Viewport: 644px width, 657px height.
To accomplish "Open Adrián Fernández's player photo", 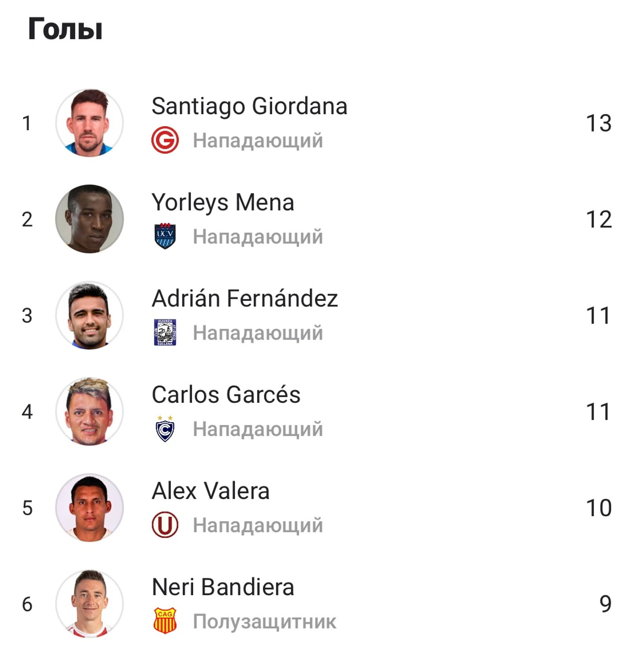I will pyautogui.click(x=90, y=315).
